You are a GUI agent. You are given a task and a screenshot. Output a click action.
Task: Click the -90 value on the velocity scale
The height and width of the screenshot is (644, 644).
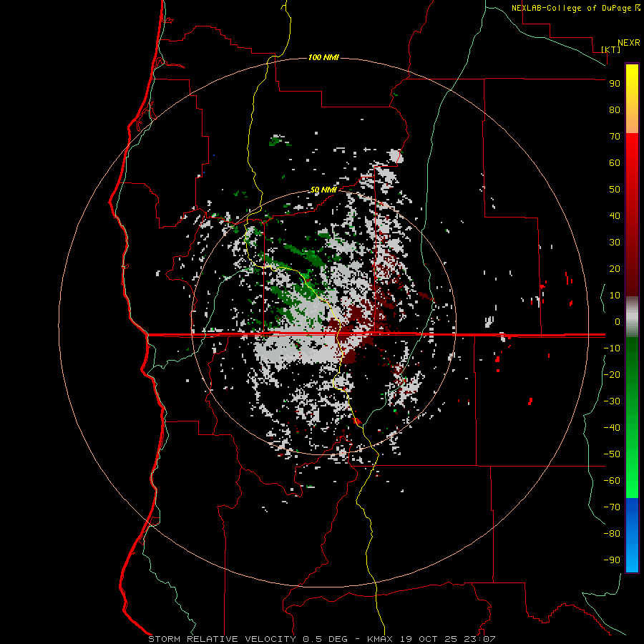[612, 560]
